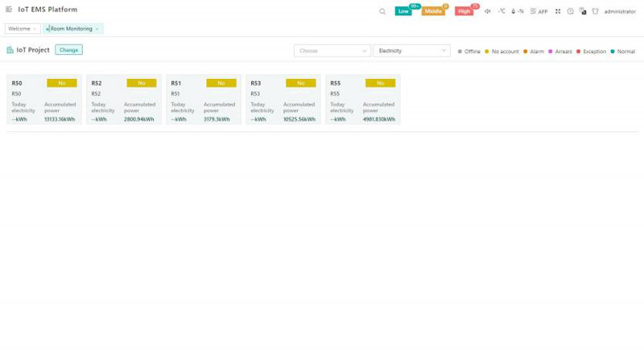
Task: Click the humidity percent indicator
Action: [517, 11]
